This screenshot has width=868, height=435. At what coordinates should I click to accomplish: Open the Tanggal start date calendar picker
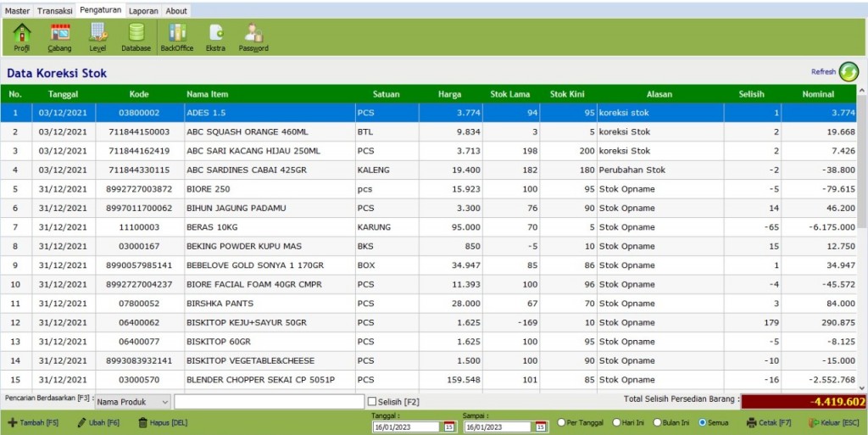(x=449, y=427)
